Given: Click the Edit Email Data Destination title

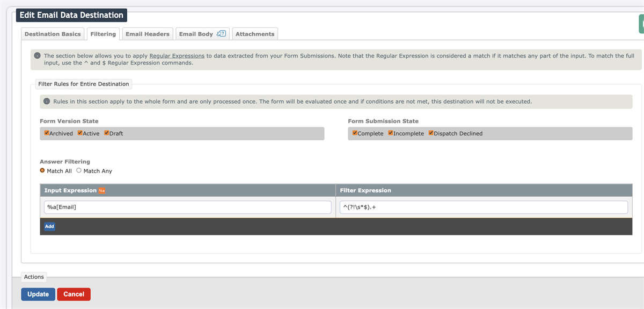Looking at the screenshot, I should pyautogui.click(x=71, y=15).
